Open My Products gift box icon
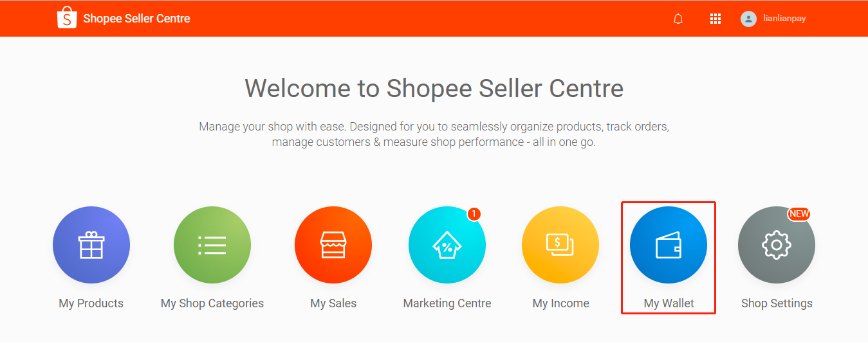This screenshot has width=868, height=342. click(91, 245)
